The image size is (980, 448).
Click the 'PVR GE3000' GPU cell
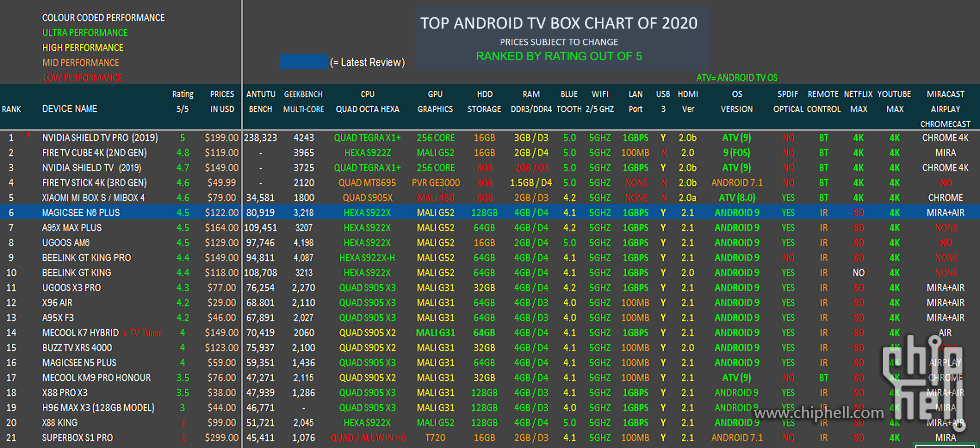pos(435,182)
